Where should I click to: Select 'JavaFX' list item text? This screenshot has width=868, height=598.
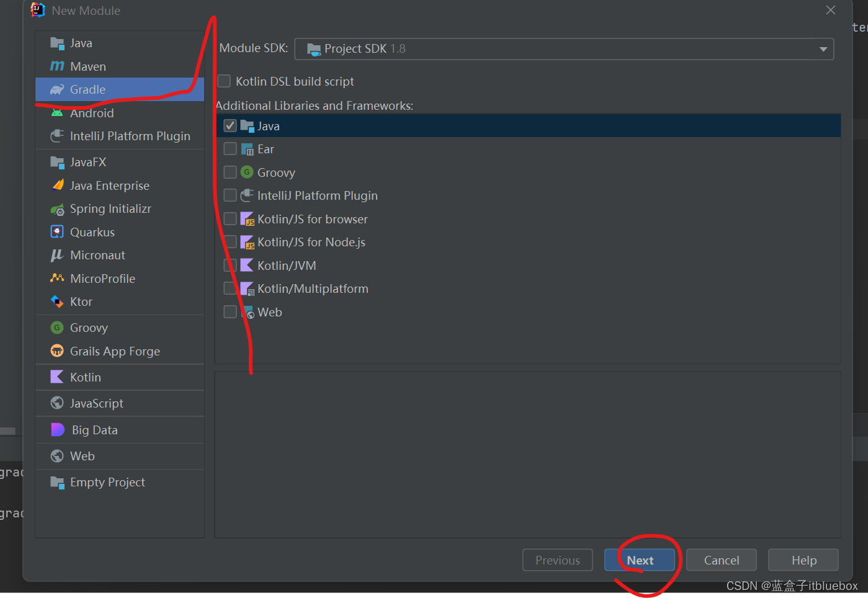click(88, 163)
